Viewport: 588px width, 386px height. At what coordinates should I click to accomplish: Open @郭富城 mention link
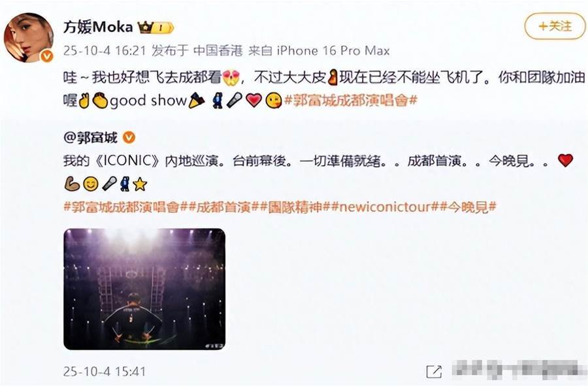(91, 138)
